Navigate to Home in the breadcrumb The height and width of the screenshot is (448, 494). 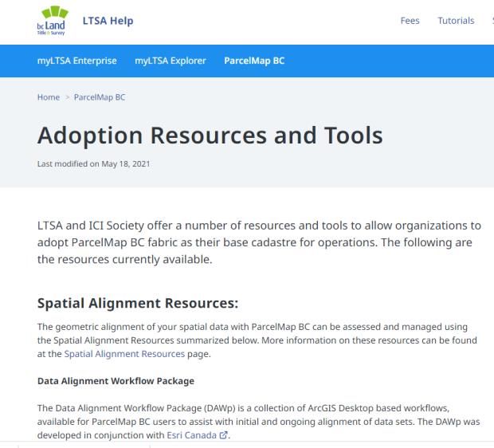coord(49,97)
